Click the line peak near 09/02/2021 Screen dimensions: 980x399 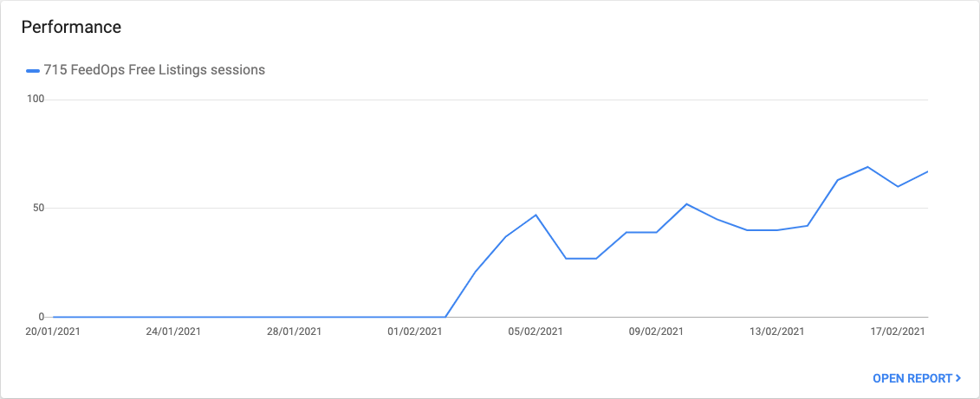coord(686,204)
